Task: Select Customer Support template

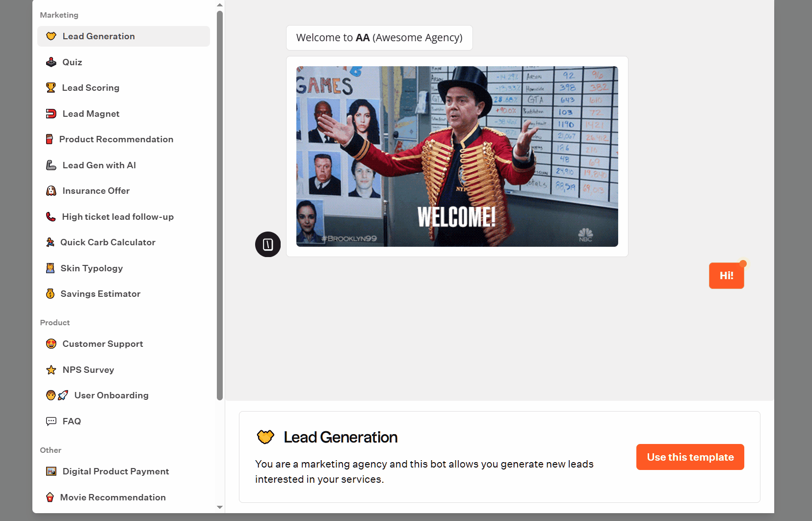Action: (124, 344)
